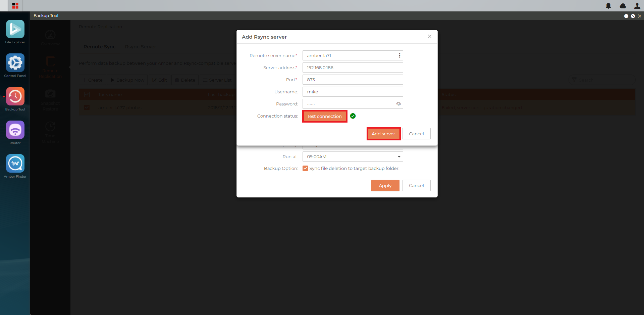Open File Explorer from the sidebar
This screenshot has height=315, width=644.
tap(15, 29)
